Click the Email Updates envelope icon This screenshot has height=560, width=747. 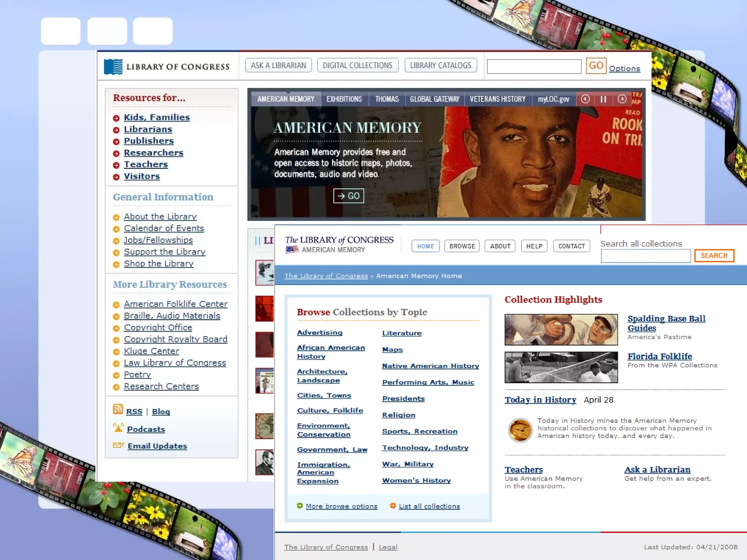pos(119,445)
